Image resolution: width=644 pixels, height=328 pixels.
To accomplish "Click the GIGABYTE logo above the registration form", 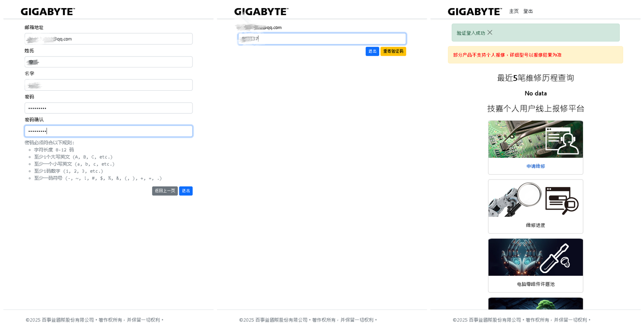I will (48, 12).
